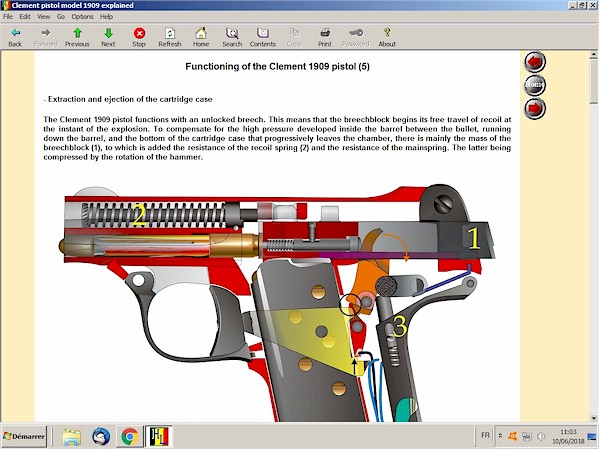The image size is (600, 450).
Task: Click the page title 'Functioning of the Clement 1909 pistol (5)'
Action: 277,67
